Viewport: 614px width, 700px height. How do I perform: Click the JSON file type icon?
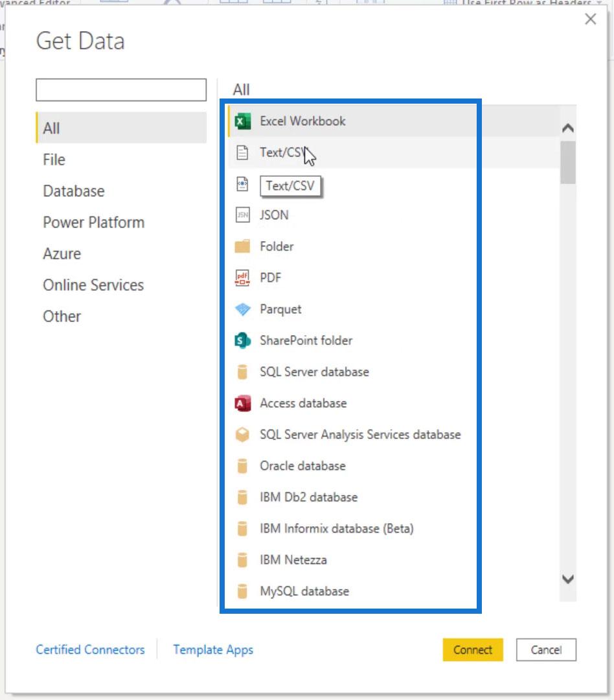click(242, 215)
